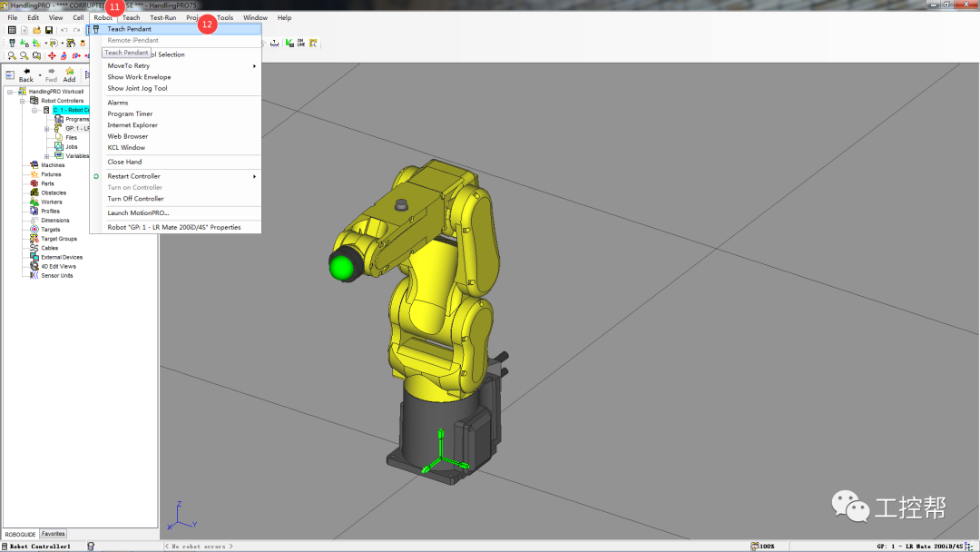Select Fixtures in the cell tree

[x=51, y=174]
